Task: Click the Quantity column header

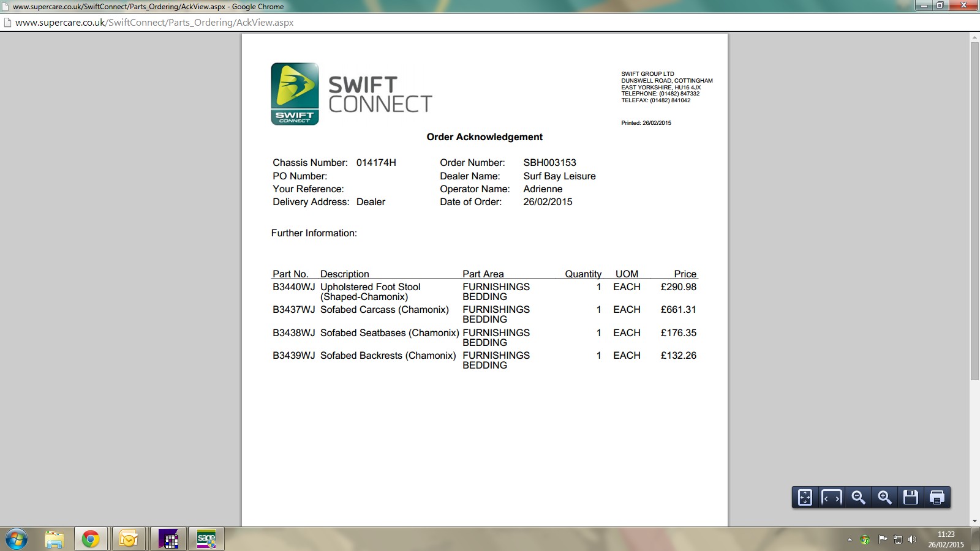Action: coord(583,274)
